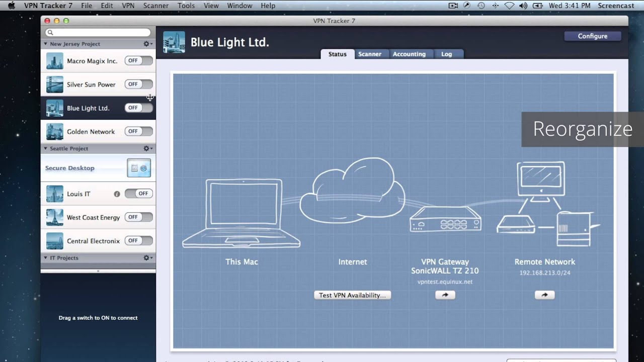
Task: Click the Wed 3:41 PM clock
Action: click(x=570, y=6)
